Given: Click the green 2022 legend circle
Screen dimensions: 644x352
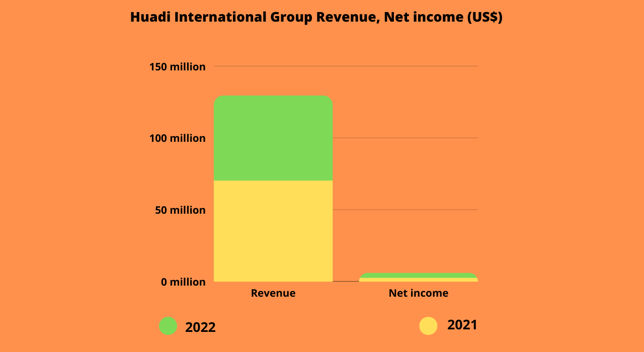Looking at the screenshot, I should (x=168, y=326).
